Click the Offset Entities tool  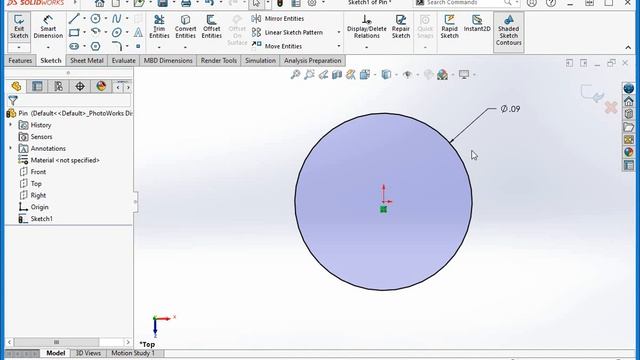pos(211,27)
